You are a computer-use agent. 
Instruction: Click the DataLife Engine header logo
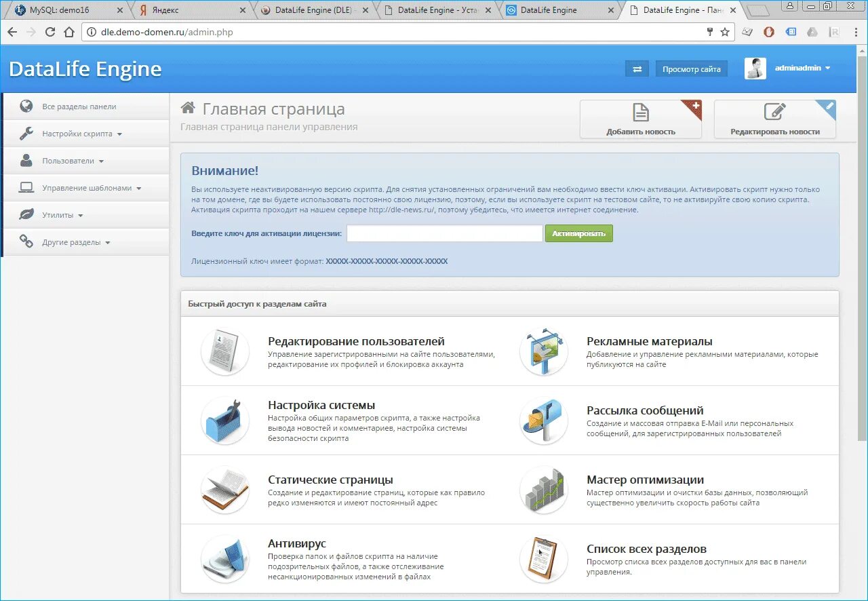pyautogui.click(x=85, y=69)
